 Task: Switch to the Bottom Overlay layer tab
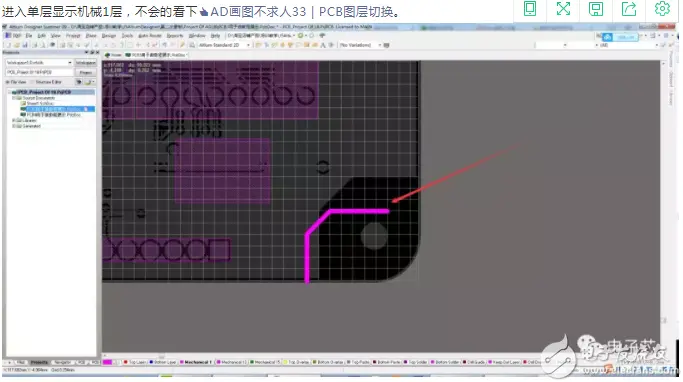click(x=328, y=362)
